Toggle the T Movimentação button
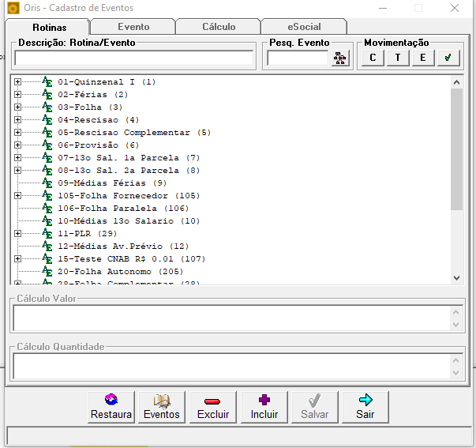The image size is (476, 448). pos(398,58)
